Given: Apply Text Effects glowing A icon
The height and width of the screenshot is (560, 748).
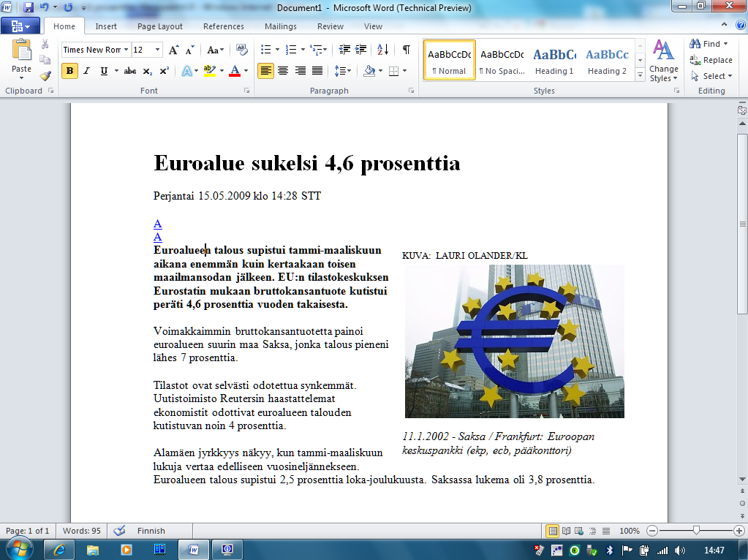Looking at the screenshot, I should [186, 71].
